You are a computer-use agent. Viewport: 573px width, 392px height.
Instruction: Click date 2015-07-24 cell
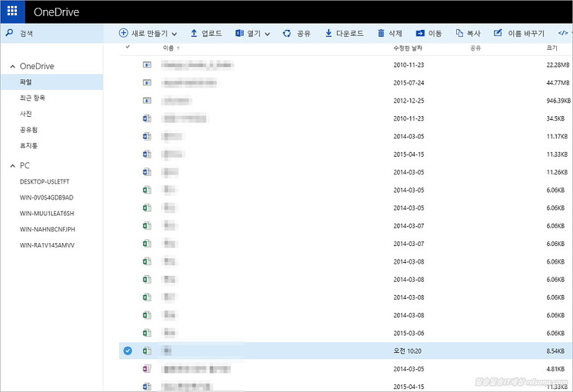click(409, 83)
